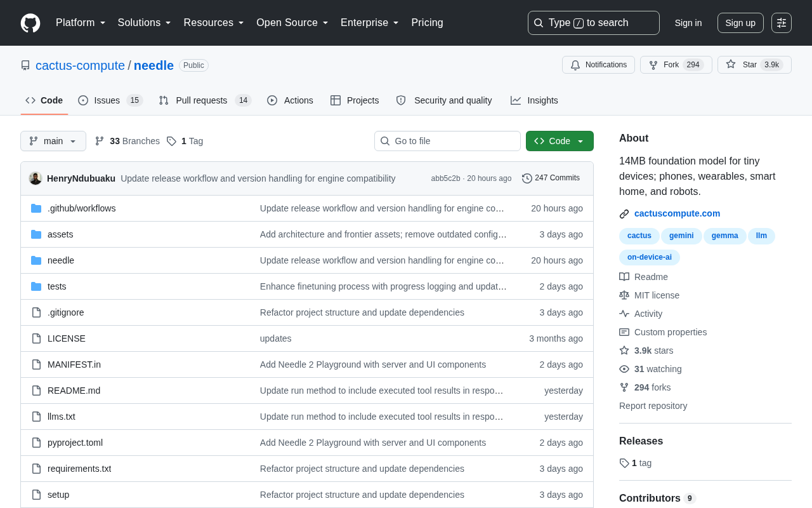The height and width of the screenshot is (508, 812).
Task: Open the needle repository name link
Action: click(x=154, y=65)
